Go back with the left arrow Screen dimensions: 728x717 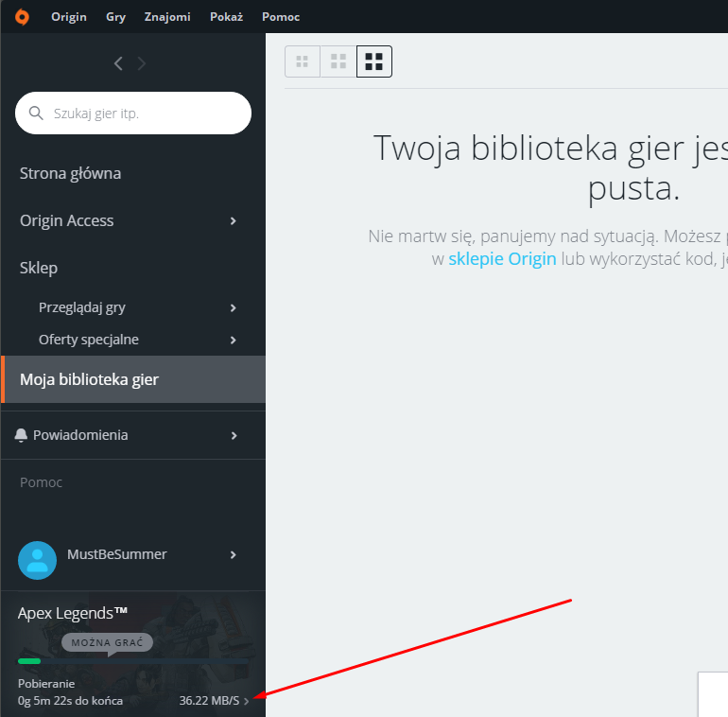[118, 63]
